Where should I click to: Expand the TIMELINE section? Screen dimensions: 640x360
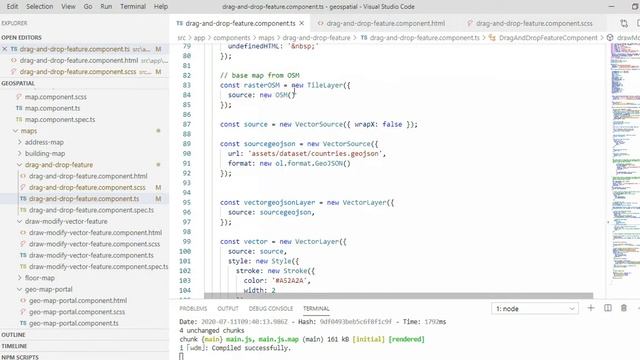click(x=14, y=346)
